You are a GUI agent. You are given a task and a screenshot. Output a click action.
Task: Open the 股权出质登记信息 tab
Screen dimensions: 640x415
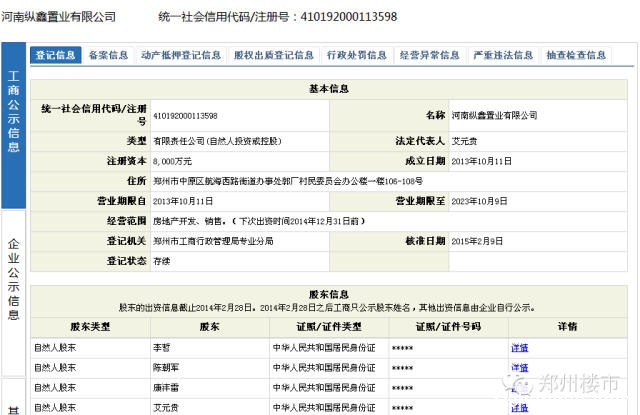point(273,55)
